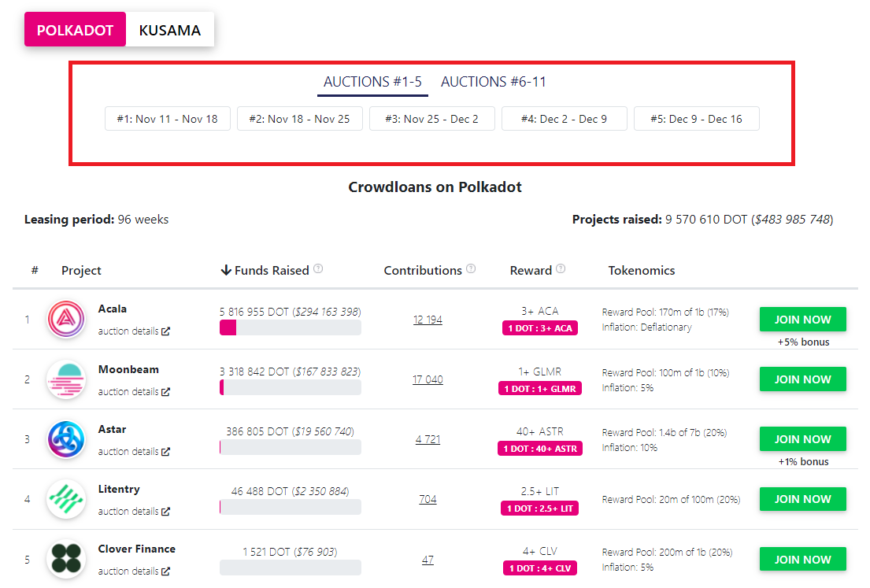Screen dimensions: 870x588
Task: Click the Moonbeam project logo
Action: pyautogui.click(x=66, y=379)
